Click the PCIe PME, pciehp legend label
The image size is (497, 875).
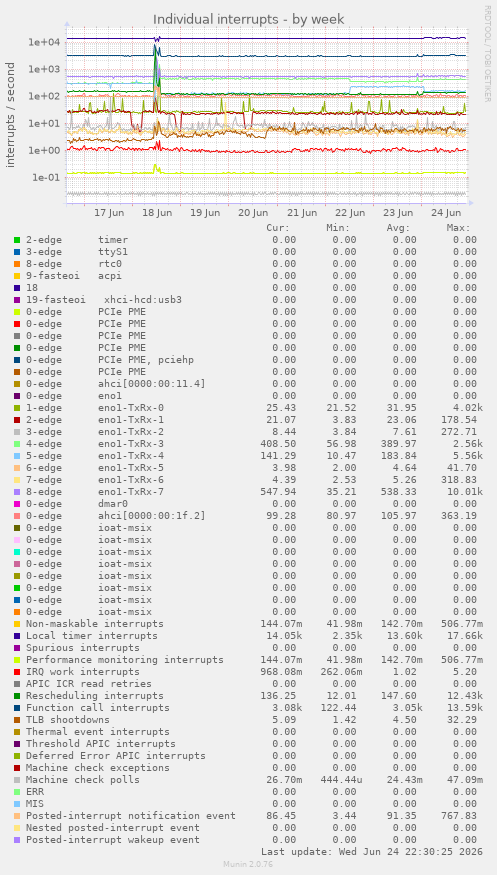[x=146, y=360]
